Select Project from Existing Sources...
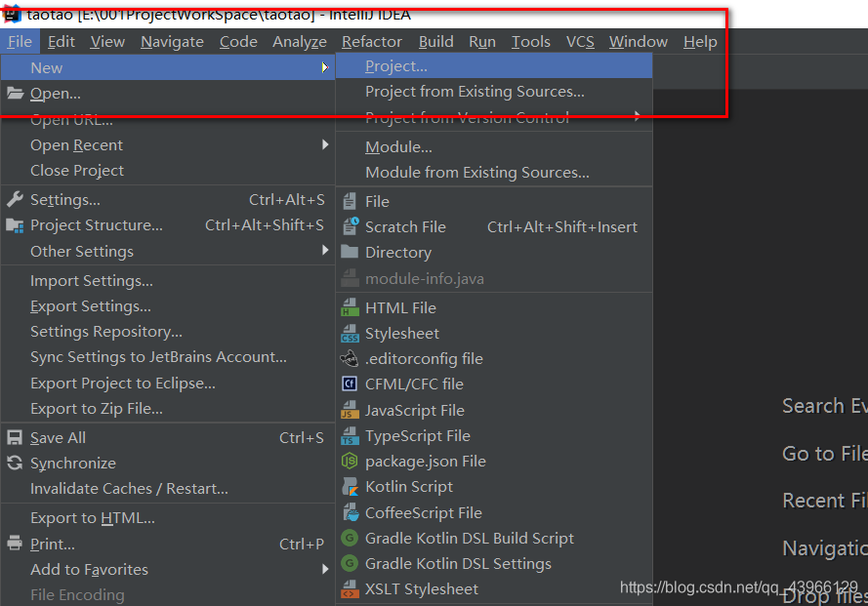The image size is (868, 606). point(494,92)
